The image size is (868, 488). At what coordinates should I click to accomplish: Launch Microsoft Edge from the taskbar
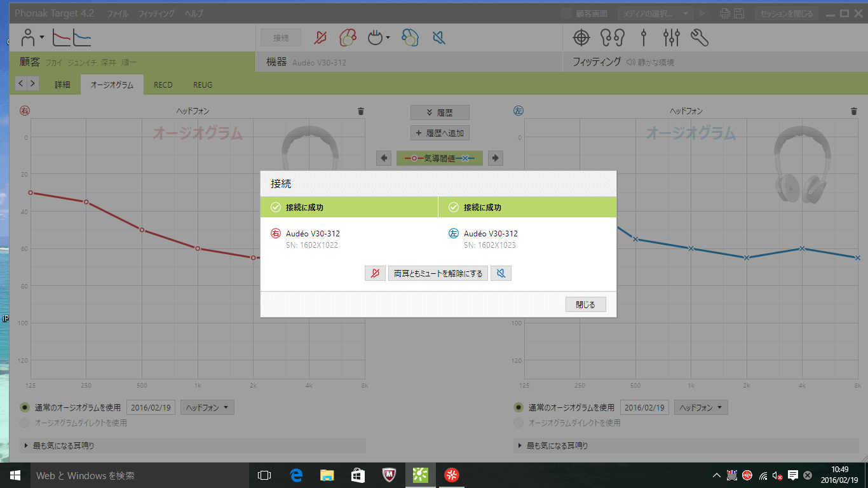click(295, 475)
